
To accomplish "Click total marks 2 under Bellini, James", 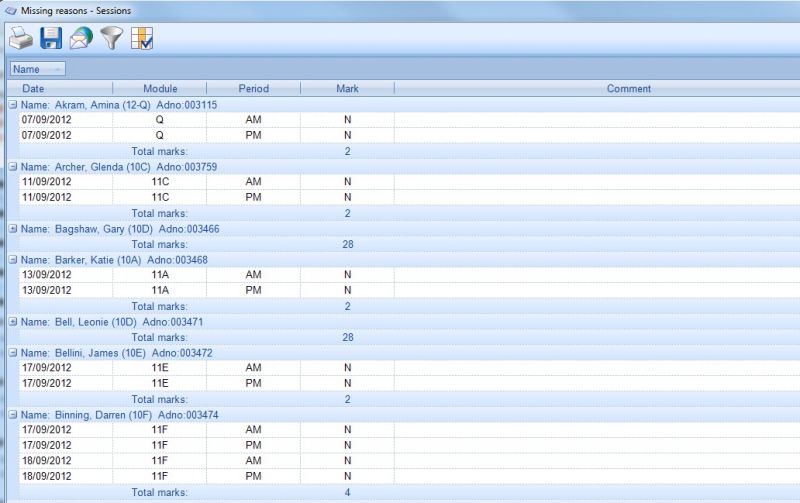I will [x=347, y=399].
